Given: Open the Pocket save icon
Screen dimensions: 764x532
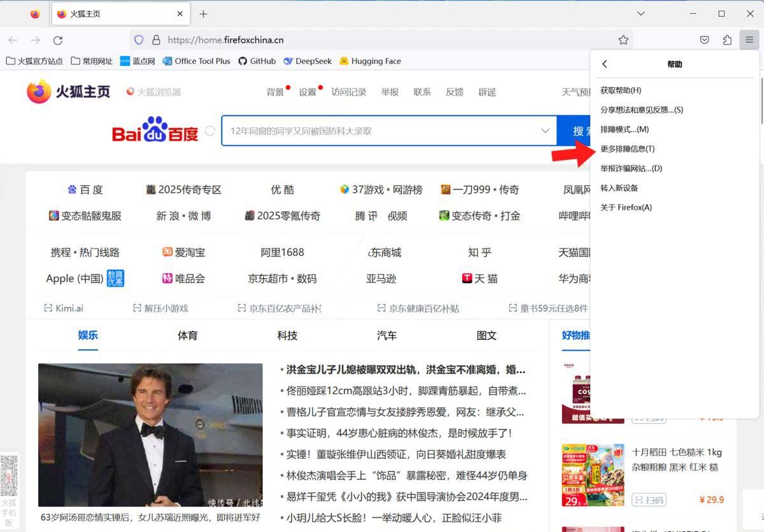Looking at the screenshot, I should (x=705, y=40).
